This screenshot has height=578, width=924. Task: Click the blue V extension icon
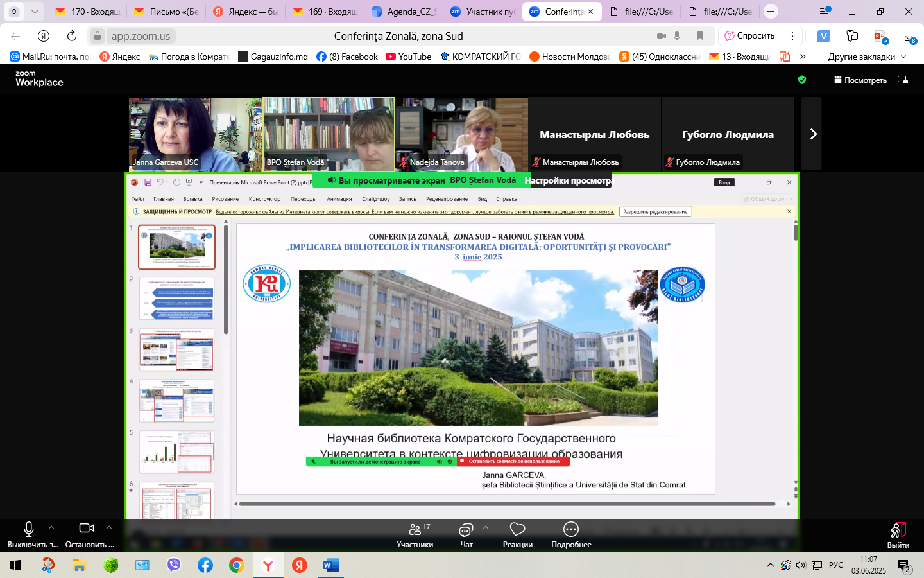tap(824, 36)
